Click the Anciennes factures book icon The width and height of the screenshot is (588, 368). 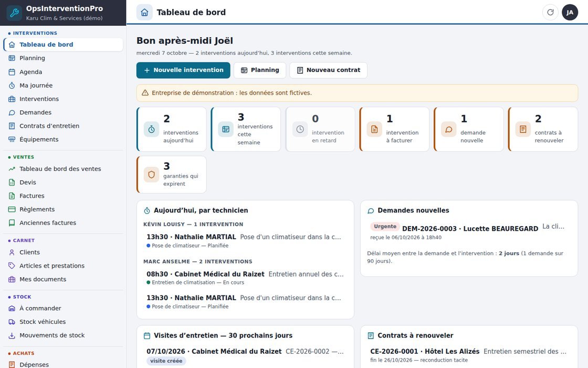(x=12, y=223)
